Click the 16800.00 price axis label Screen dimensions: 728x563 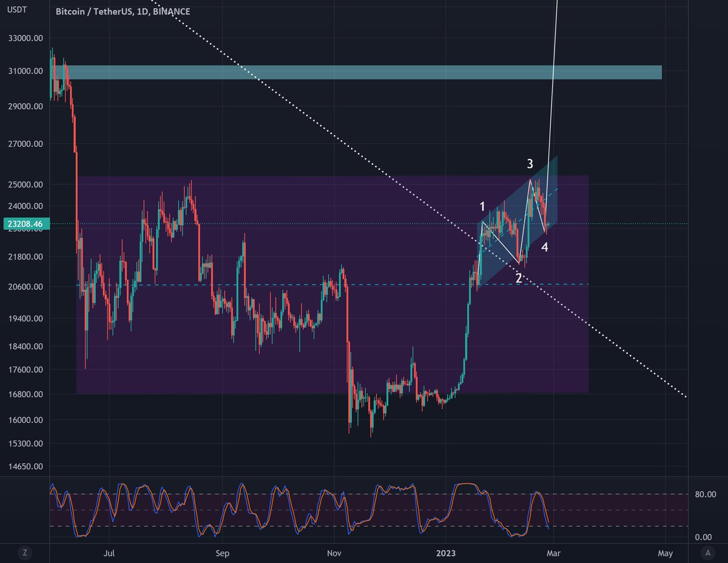click(x=26, y=394)
